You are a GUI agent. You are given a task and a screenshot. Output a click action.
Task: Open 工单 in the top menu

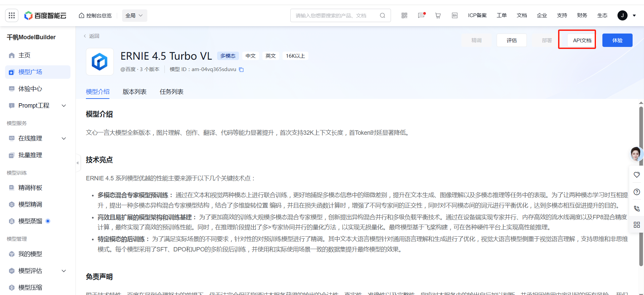(502, 15)
